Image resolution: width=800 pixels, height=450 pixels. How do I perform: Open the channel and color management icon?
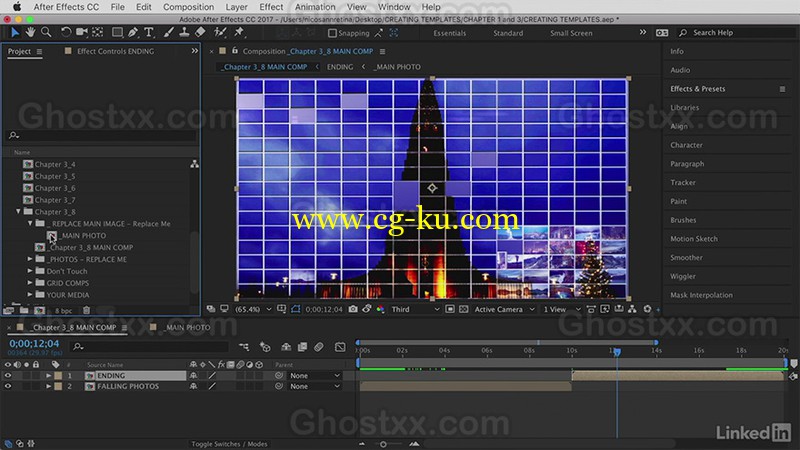[x=381, y=309]
